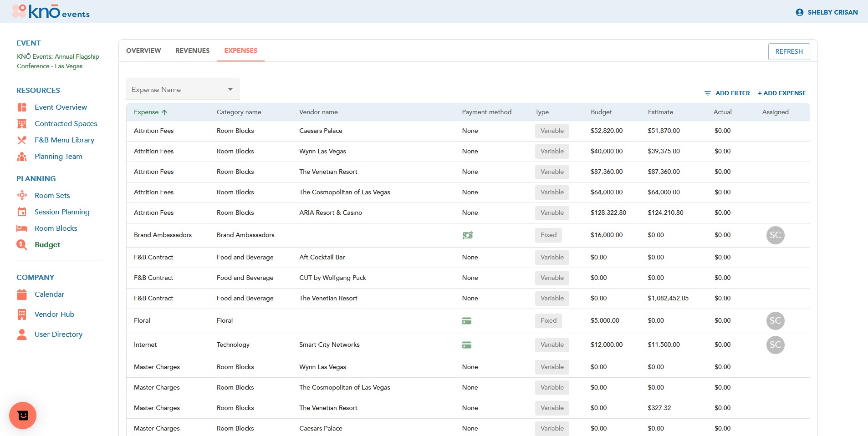
Task: Go to Planning Team page
Action: [58, 157]
